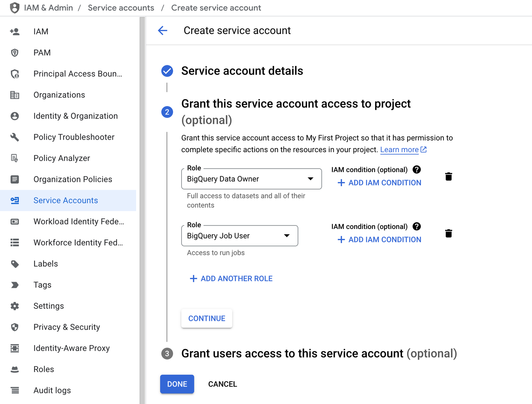Click the Identity-Aware Proxy icon
Screen dimensions: 532x404
[14, 348]
